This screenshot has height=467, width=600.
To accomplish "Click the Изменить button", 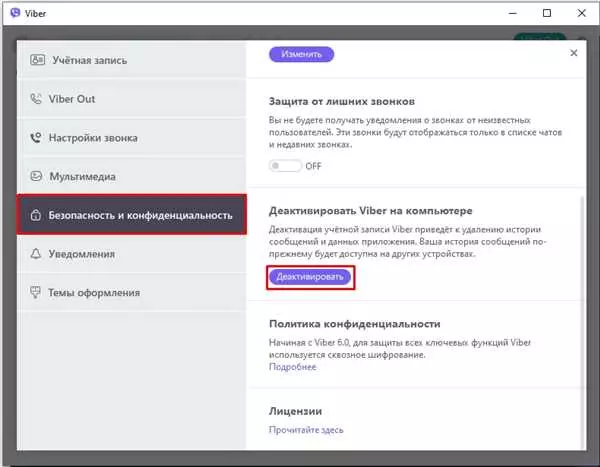I will tap(302, 54).
